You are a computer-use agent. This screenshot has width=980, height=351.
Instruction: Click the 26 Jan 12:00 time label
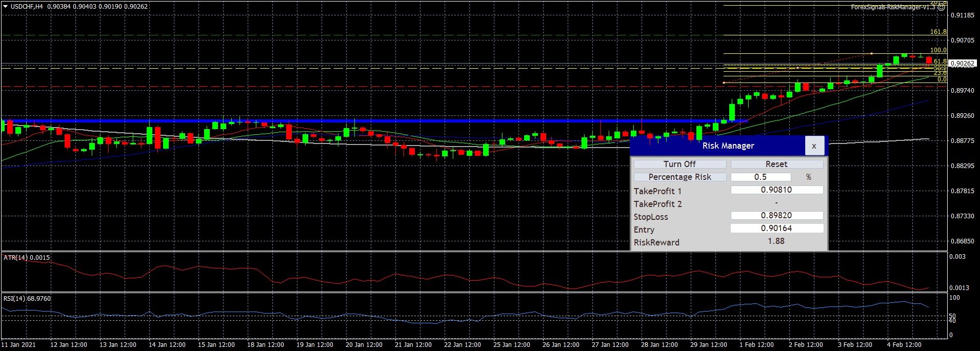pyautogui.click(x=561, y=345)
